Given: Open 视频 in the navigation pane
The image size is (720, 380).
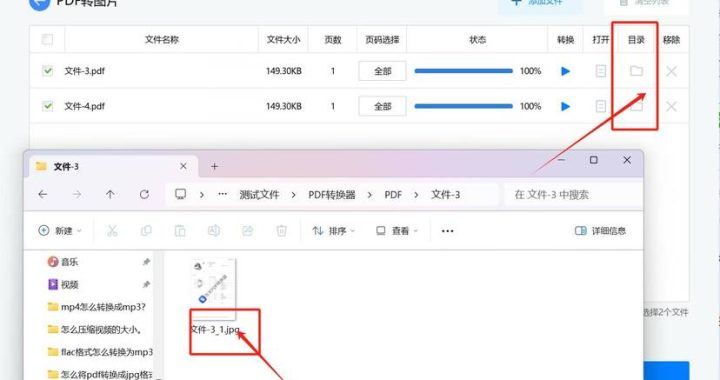Looking at the screenshot, I should pyautogui.click(x=63, y=285).
